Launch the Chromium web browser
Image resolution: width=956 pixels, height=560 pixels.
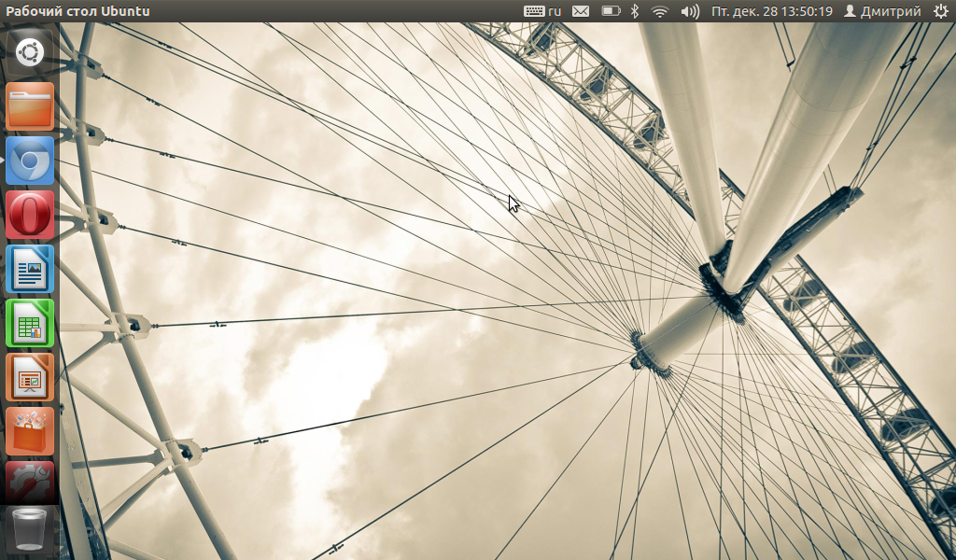[x=30, y=161]
